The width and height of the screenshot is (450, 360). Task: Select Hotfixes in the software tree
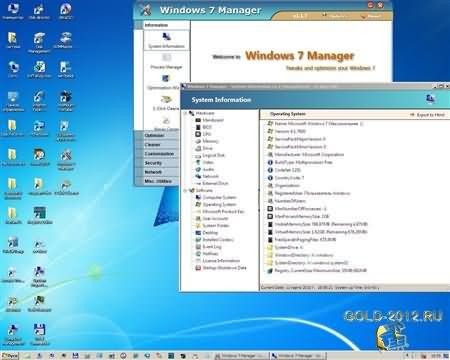(x=207, y=254)
